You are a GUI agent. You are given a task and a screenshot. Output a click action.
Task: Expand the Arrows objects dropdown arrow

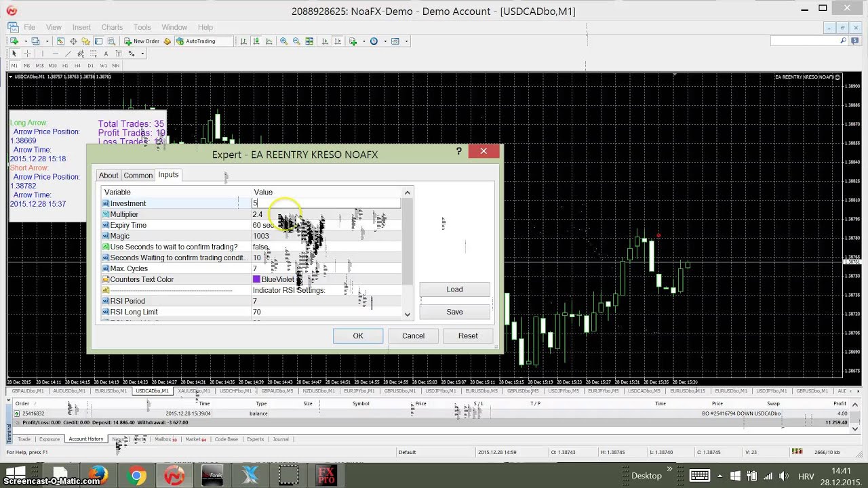click(x=142, y=54)
